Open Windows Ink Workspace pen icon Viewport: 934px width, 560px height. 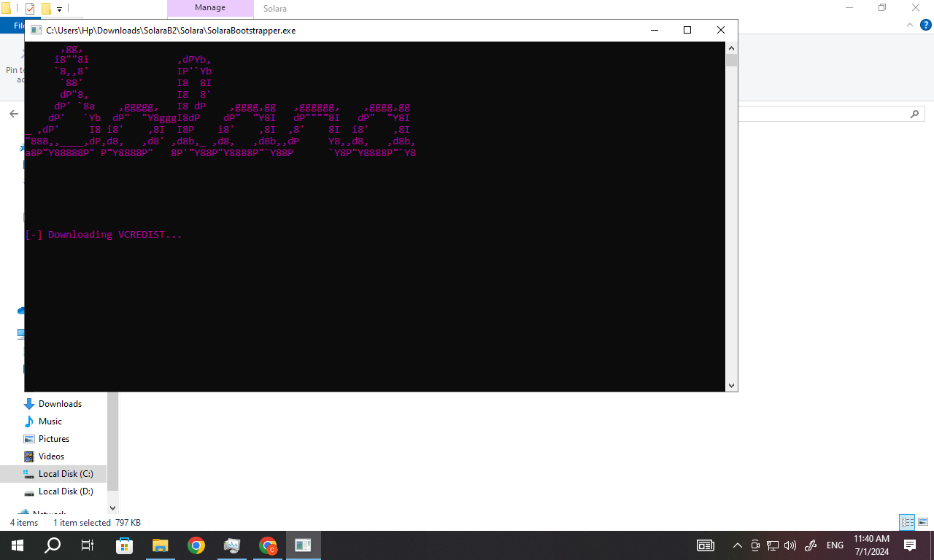pyautogui.click(x=810, y=545)
